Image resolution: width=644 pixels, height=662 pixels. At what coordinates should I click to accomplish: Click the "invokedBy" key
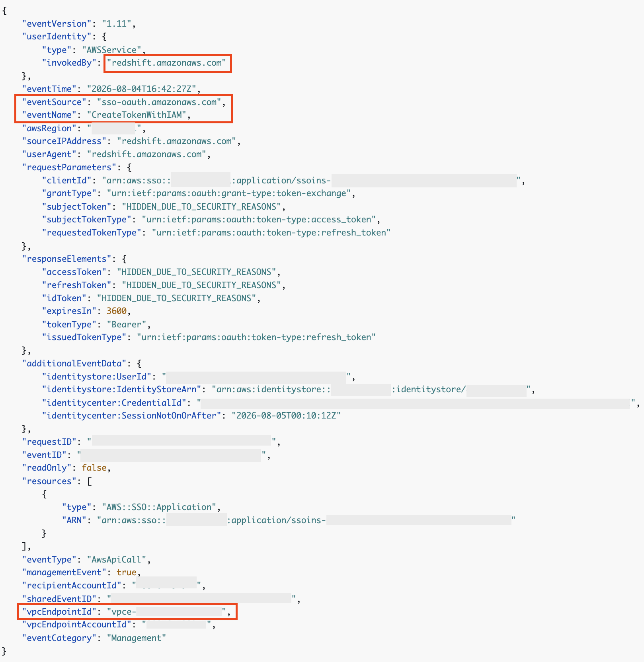click(69, 63)
